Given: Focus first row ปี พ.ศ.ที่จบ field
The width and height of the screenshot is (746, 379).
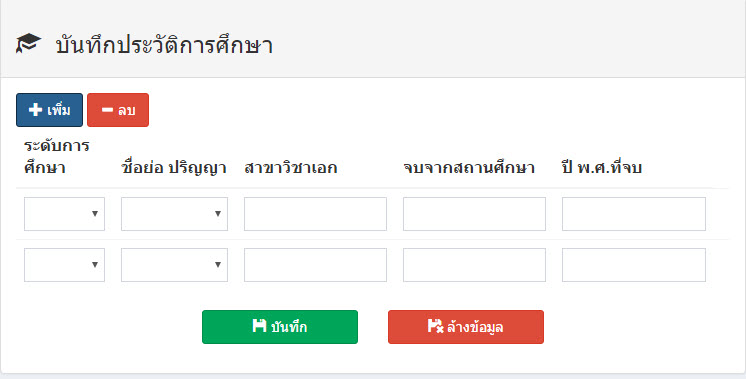Looking at the screenshot, I should click(634, 214).
